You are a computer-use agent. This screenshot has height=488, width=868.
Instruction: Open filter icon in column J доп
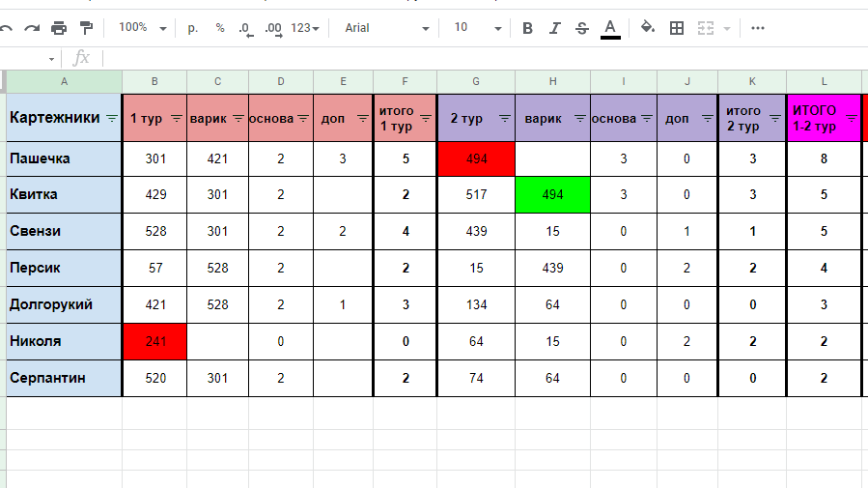(708, 118)
